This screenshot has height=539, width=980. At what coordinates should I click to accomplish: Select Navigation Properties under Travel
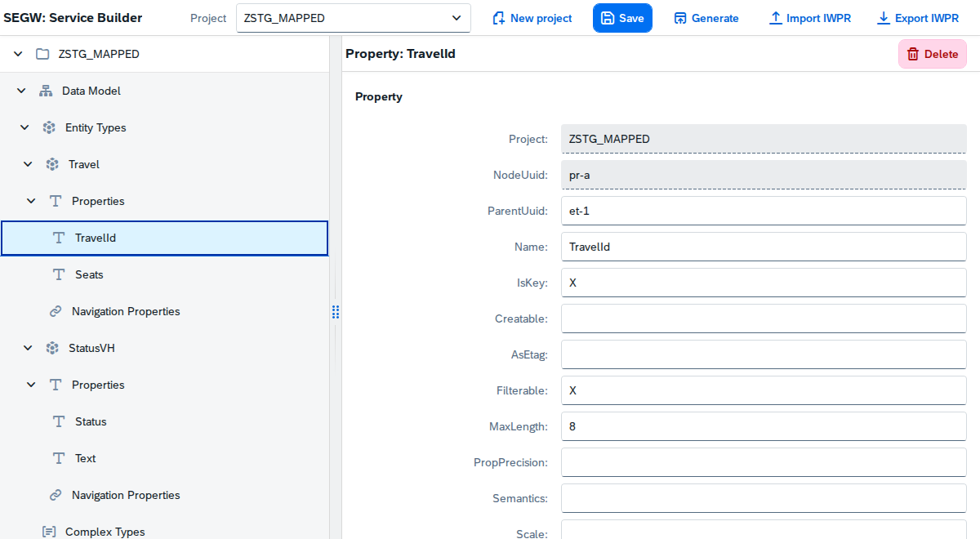point(164,311)
